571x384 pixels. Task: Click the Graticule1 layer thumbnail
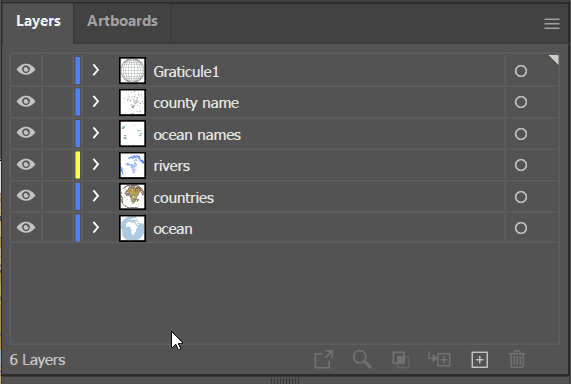[133, 70]
